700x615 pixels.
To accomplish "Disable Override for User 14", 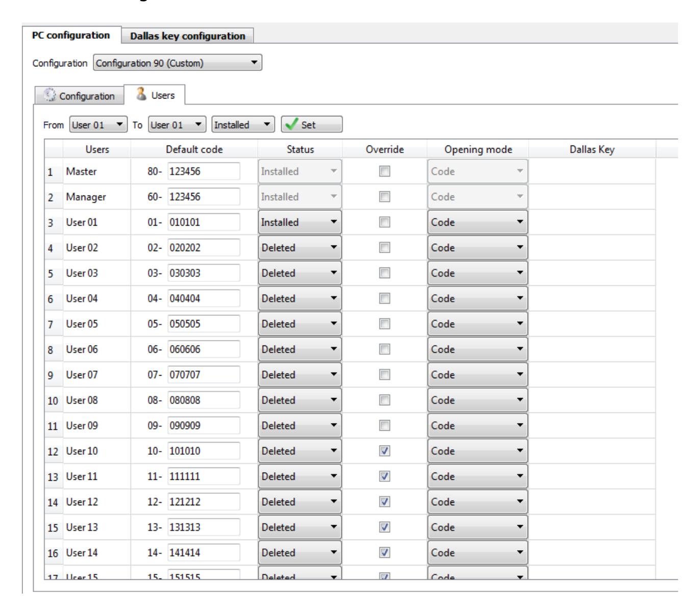I will (384, 553).
